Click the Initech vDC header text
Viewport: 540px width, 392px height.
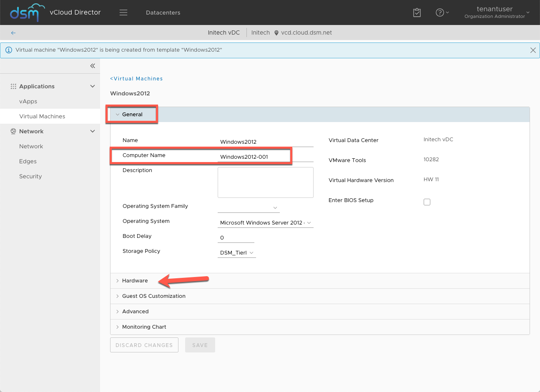coord(224,32)
